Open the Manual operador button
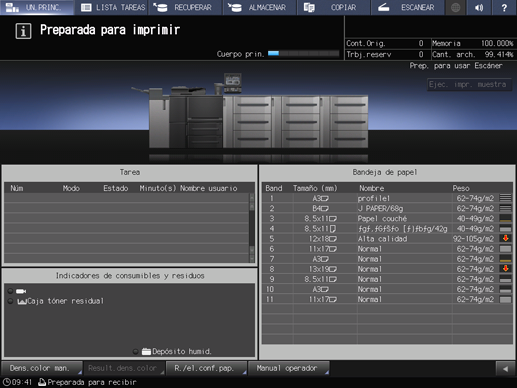This screenshot has width=517, height=388. coord(289,368)
